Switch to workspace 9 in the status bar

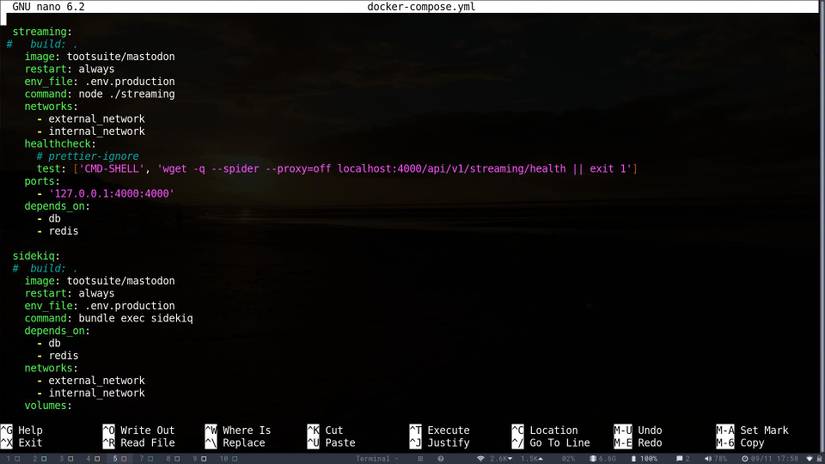pyautogui.click(x=199, y=459)
